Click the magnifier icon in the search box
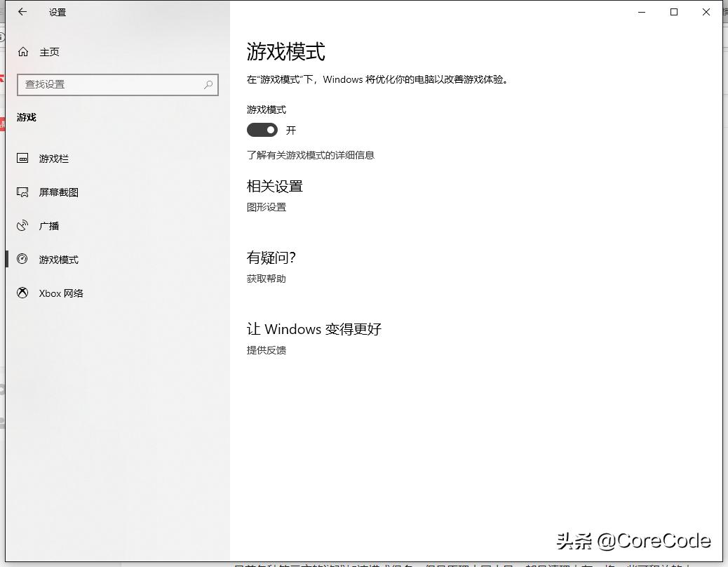Viewport: 728px width, 567px height. pos(208,84)
